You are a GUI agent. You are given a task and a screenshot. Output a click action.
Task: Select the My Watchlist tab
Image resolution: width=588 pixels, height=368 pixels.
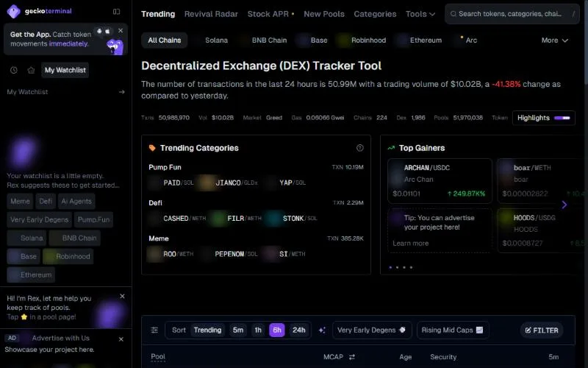[65, 70]
